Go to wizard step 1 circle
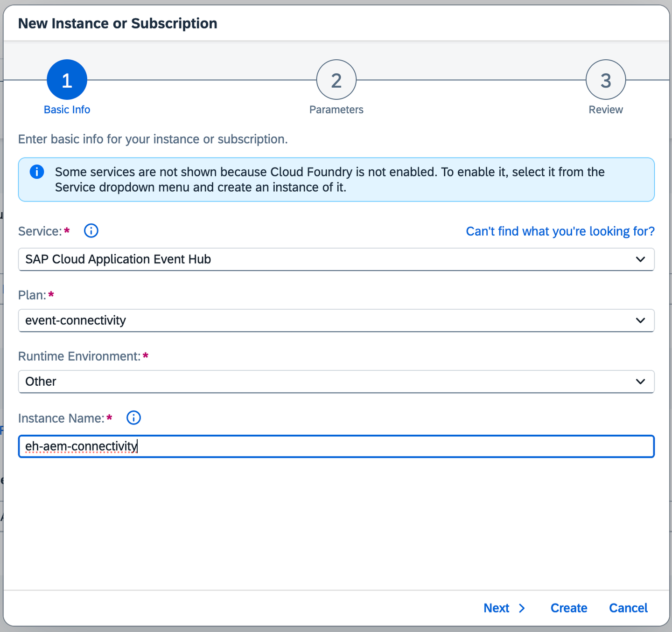 (67, 80)
